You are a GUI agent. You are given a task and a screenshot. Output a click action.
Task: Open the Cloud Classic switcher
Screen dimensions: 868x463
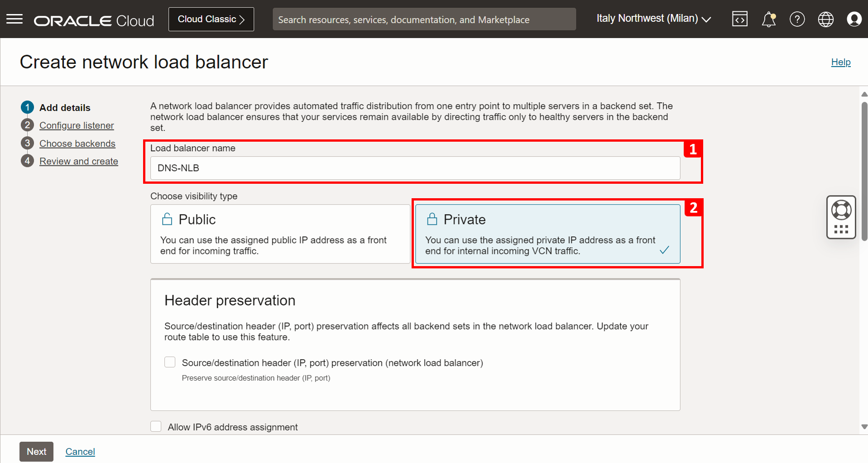[x=211, y=19]
